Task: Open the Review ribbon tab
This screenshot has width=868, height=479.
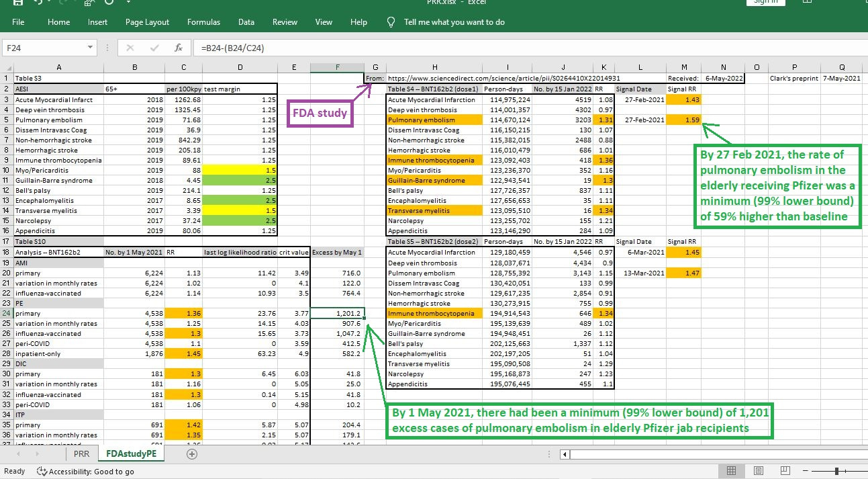Action: [285, 22]
